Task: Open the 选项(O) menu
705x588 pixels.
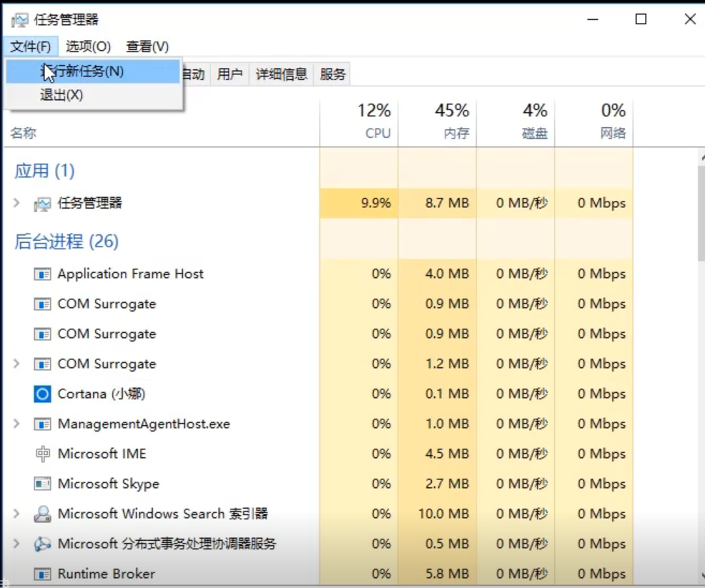Action: click(x=88, y=46)
